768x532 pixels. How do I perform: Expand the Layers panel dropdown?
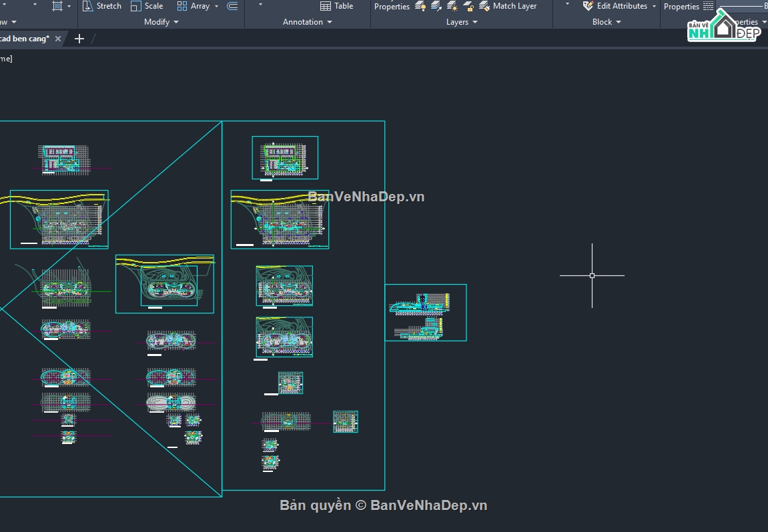tap(461, 22)
